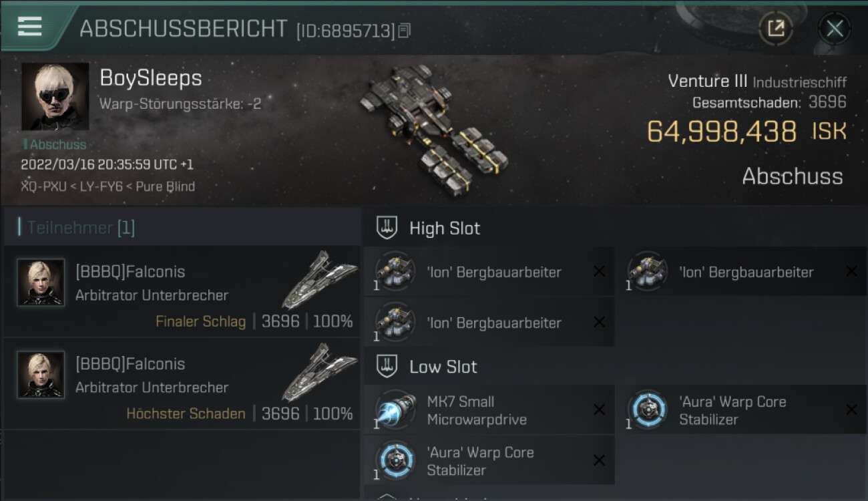The image size is (868, 501).
Task: Click the Pure Blind region link
Action: (x=166, y=186)
